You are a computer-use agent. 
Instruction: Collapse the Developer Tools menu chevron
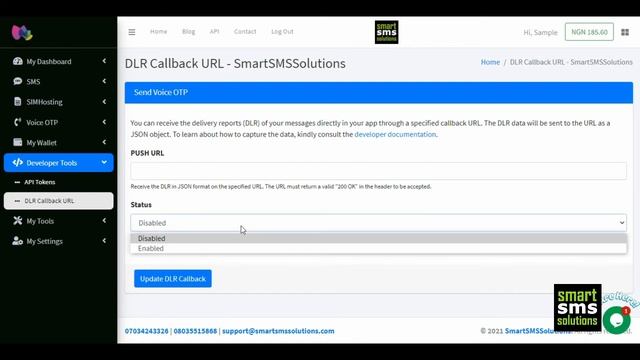[104, 162]
